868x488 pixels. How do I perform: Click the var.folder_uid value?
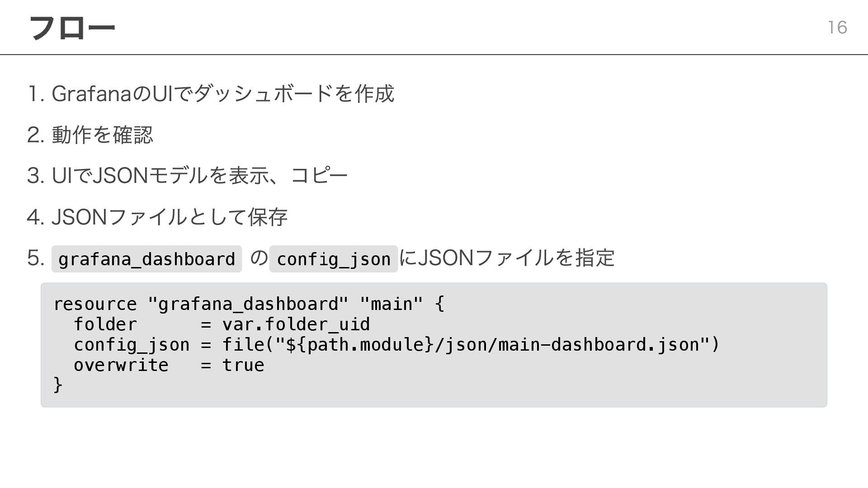tap(296, 324)
